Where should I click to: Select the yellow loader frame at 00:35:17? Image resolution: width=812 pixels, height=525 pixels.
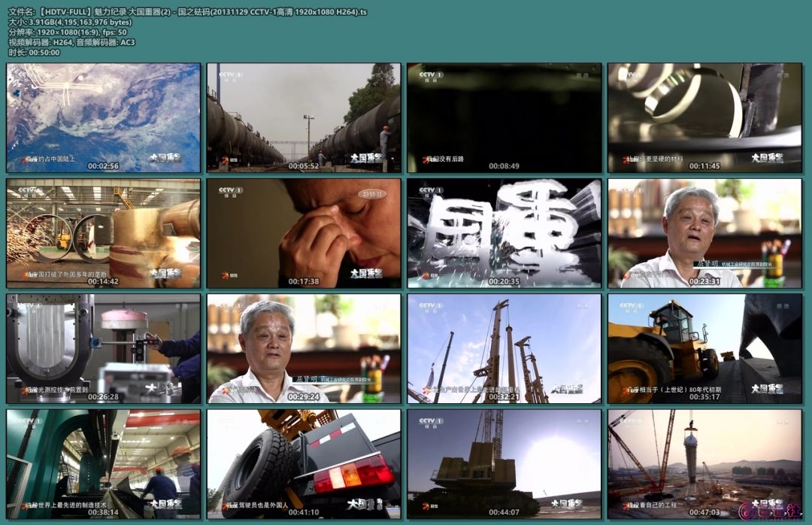tap(704, 349)
